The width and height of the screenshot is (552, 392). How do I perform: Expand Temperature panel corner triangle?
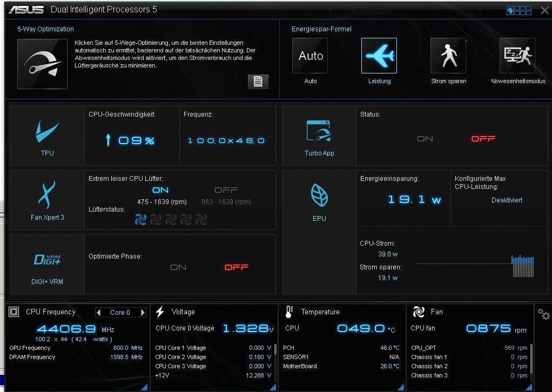tap(401, 387)
